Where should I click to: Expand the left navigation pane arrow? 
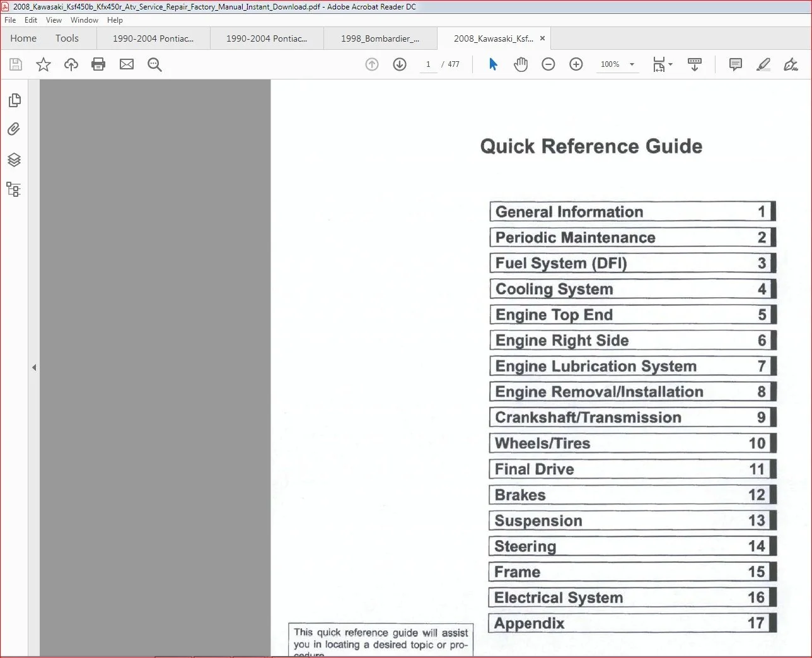pos(34,367)
